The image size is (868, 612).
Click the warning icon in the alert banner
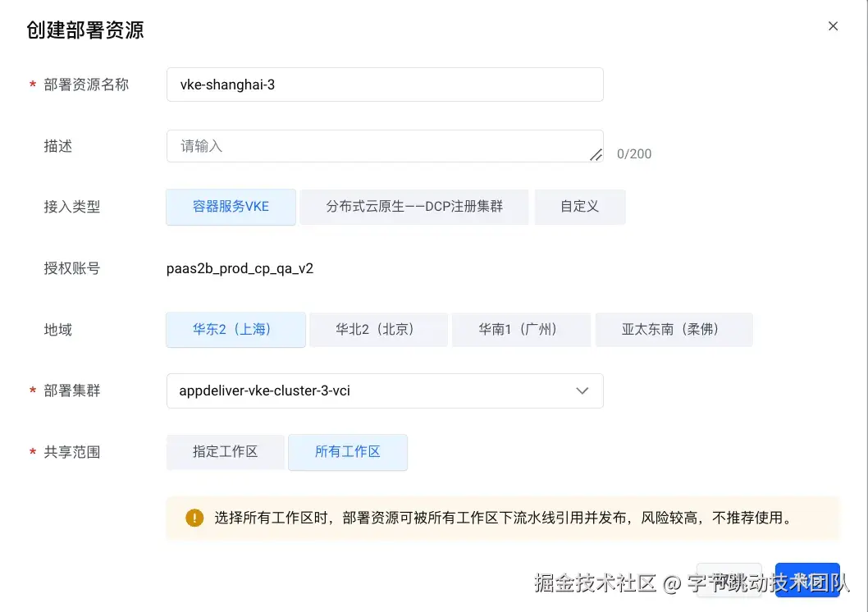194,518
